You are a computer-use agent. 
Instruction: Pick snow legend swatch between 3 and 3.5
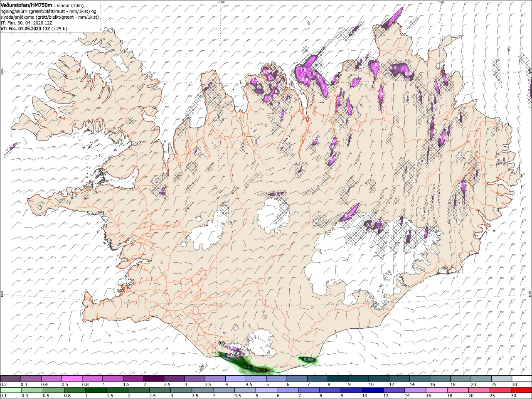point(195,379)
